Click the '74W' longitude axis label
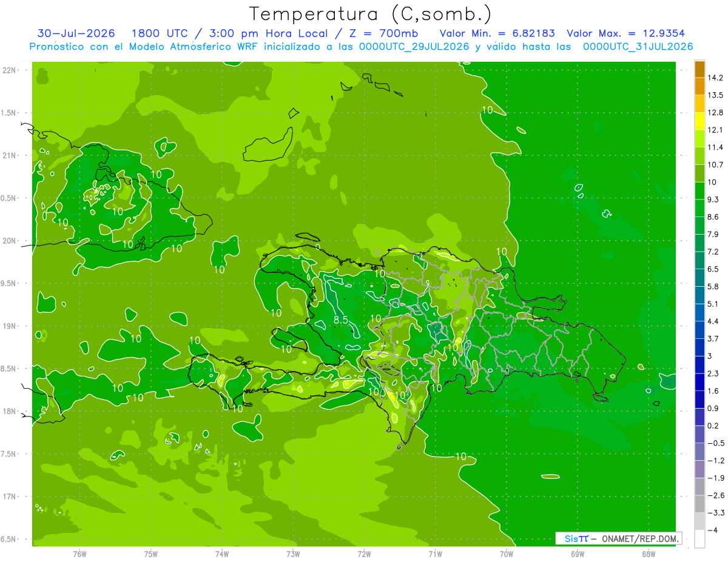The height and width of the screenshot is (562, 728). pos(222,554)
